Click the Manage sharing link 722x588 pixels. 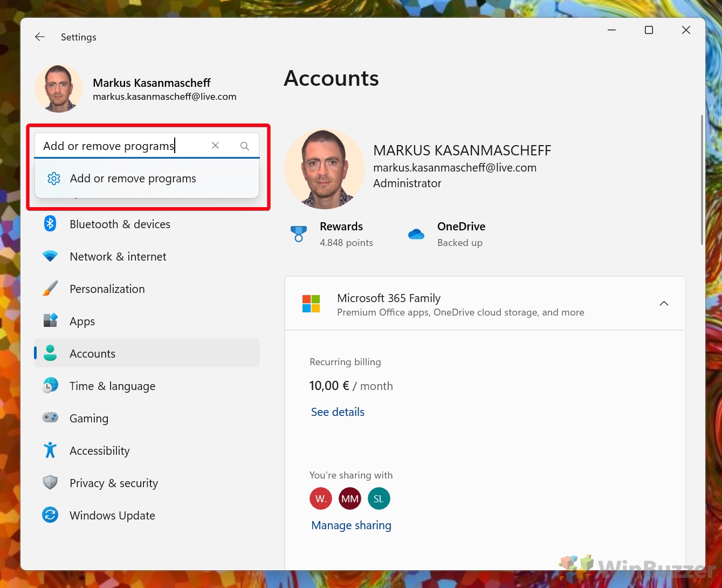(351, 525)
